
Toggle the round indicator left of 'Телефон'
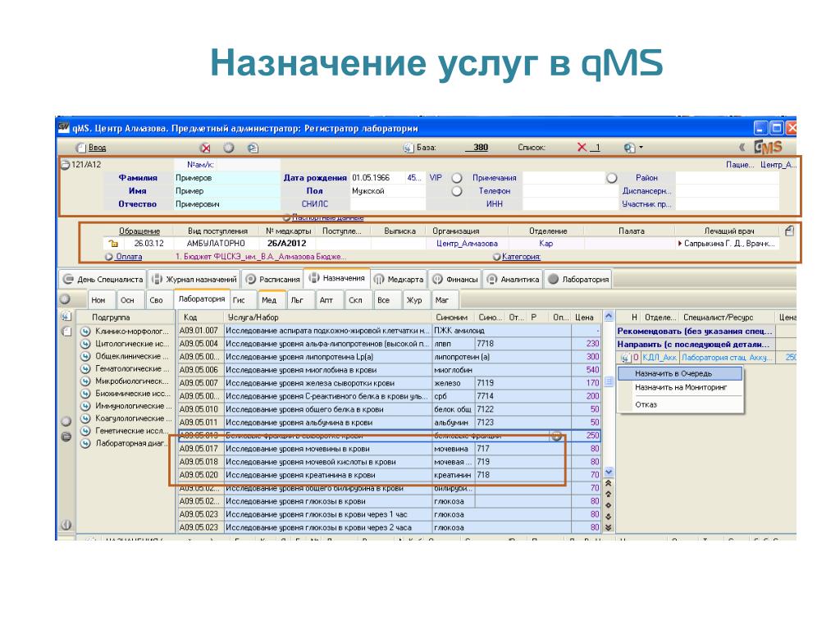pyautogui.click(x=456, y=190)
